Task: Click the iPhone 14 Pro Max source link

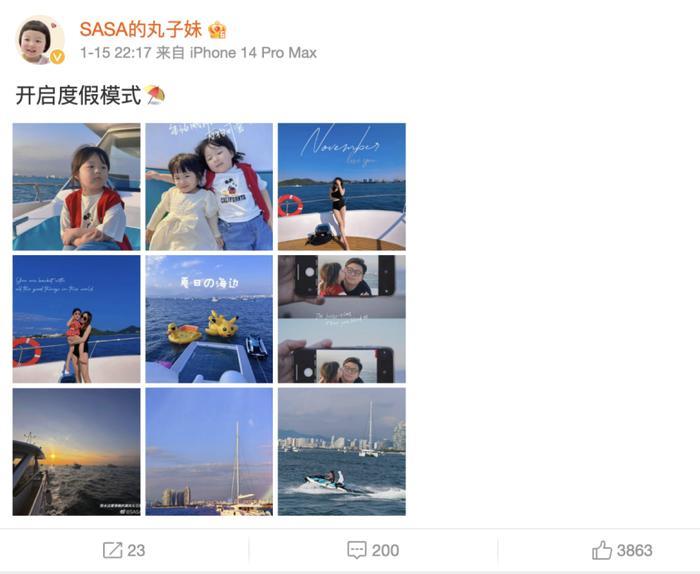Action: (x=253, y=53)
